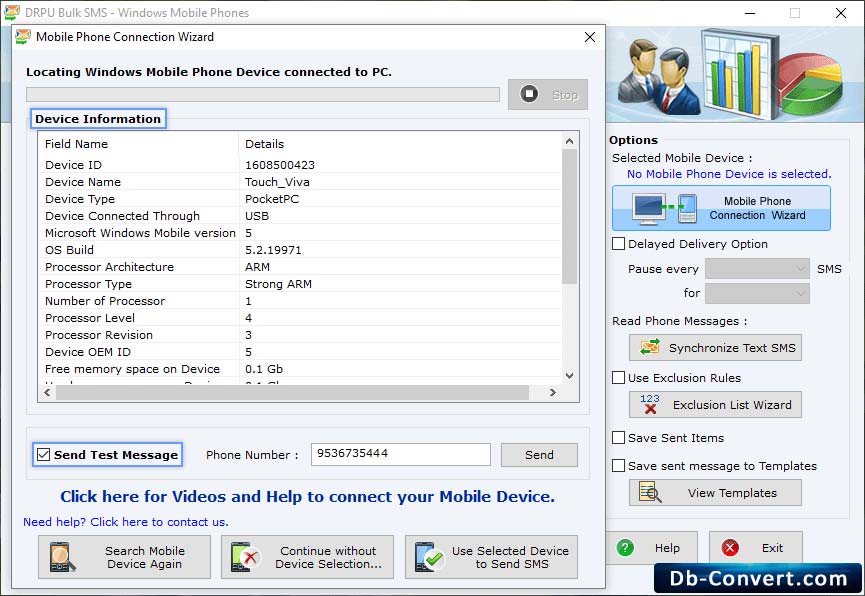Select the Device Connected Through row
The width and height of the screenshot is (865, 596).
pos(300,216)
